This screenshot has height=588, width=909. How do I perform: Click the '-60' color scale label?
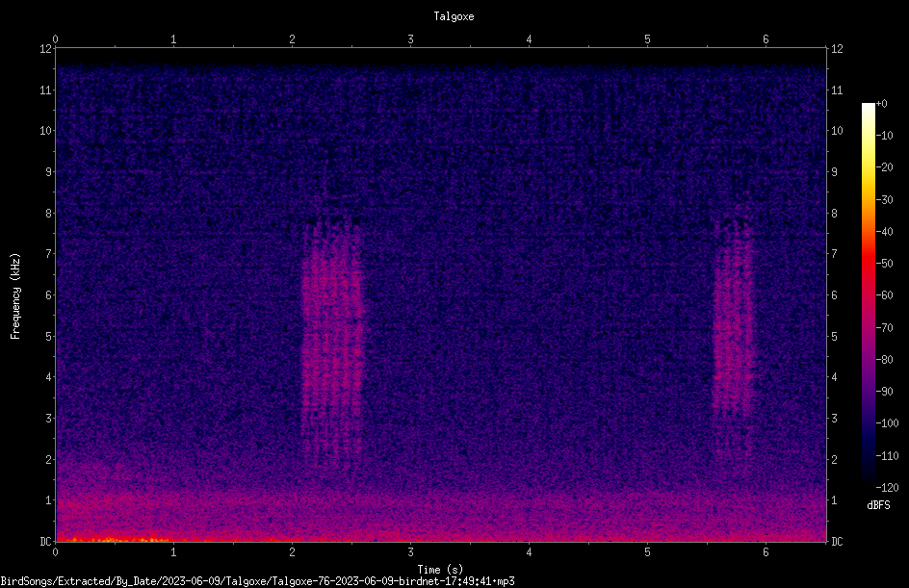coord(884,295)
